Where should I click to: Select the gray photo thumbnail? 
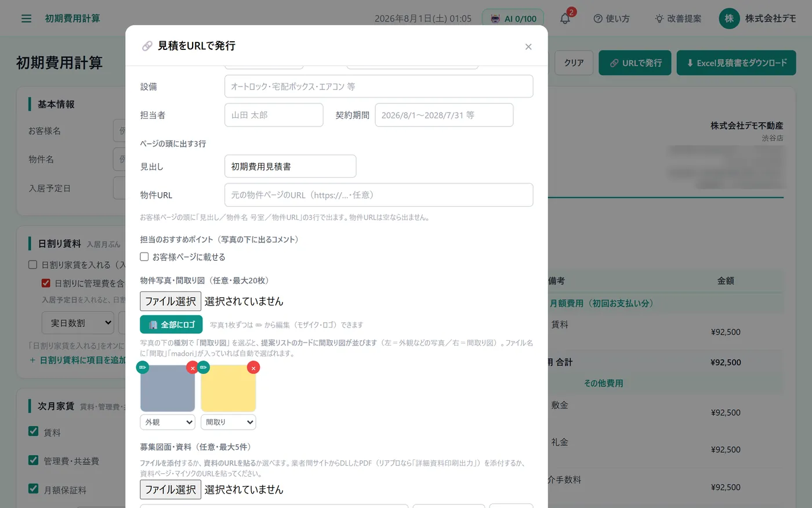pyautogui.click(x=168, y=388)
